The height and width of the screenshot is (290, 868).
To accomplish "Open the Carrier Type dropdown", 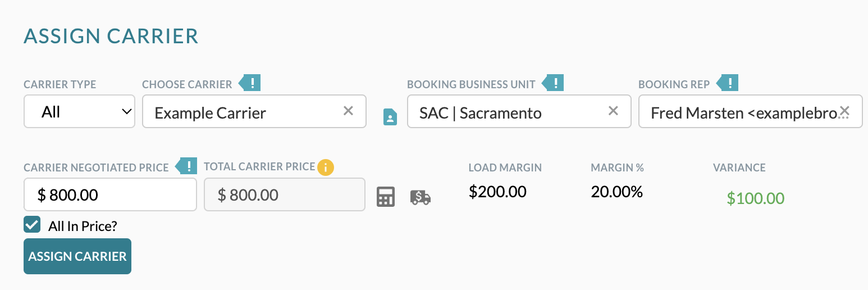I will coord(79,111).
